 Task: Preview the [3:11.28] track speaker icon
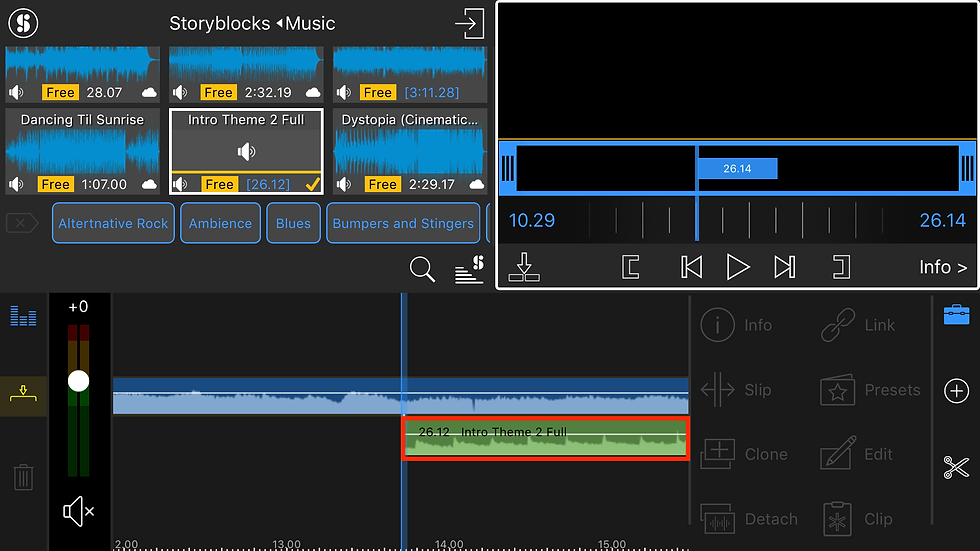coord(344,92)
